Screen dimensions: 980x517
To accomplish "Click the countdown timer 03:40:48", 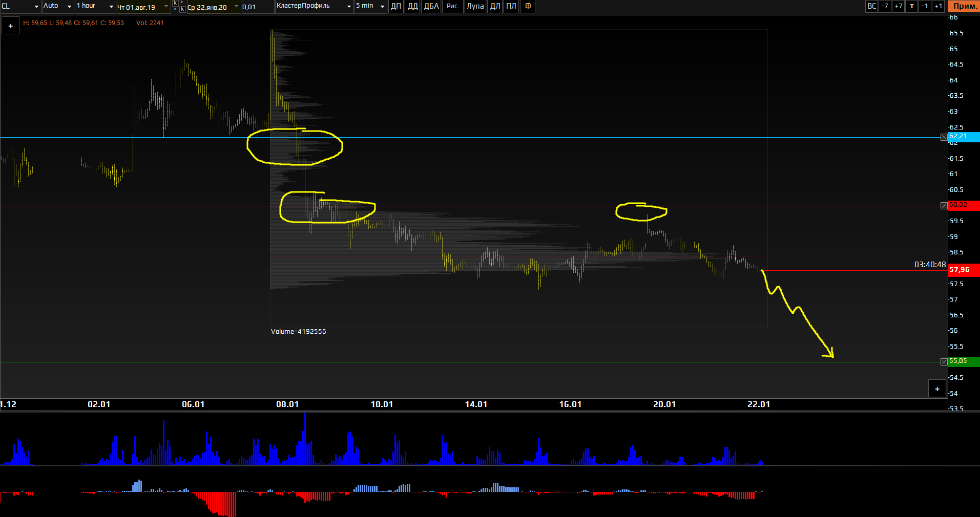I will [x=930, y=265].
